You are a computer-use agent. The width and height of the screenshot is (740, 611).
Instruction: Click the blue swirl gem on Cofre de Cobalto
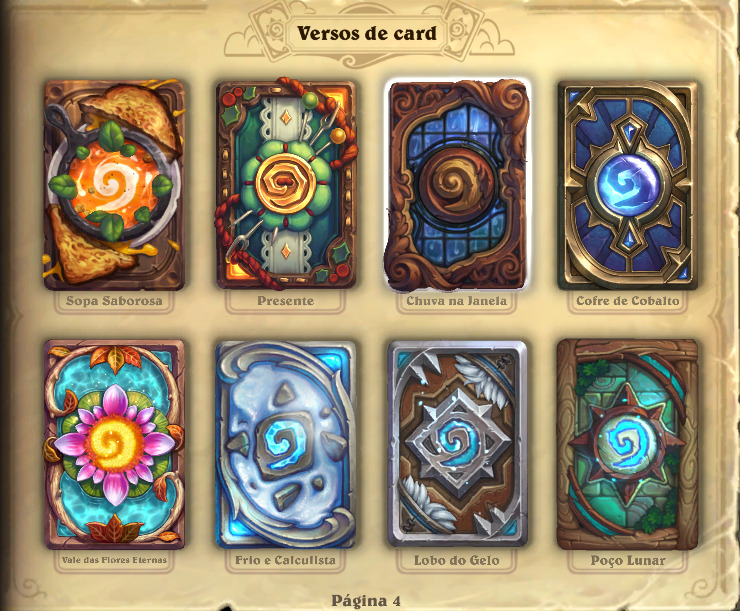628,185
